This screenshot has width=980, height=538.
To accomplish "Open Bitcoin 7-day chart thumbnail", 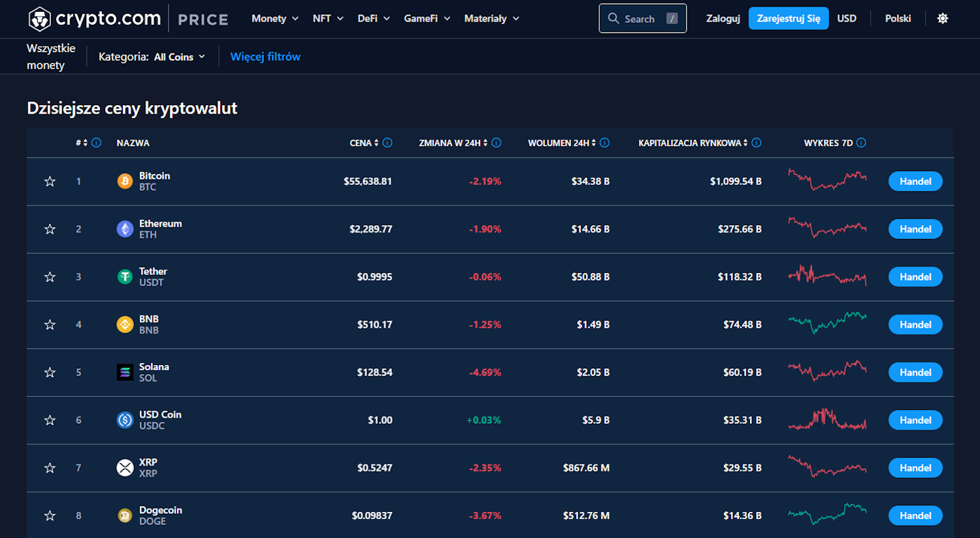I will pyautogui.click(x=827, y=180).
